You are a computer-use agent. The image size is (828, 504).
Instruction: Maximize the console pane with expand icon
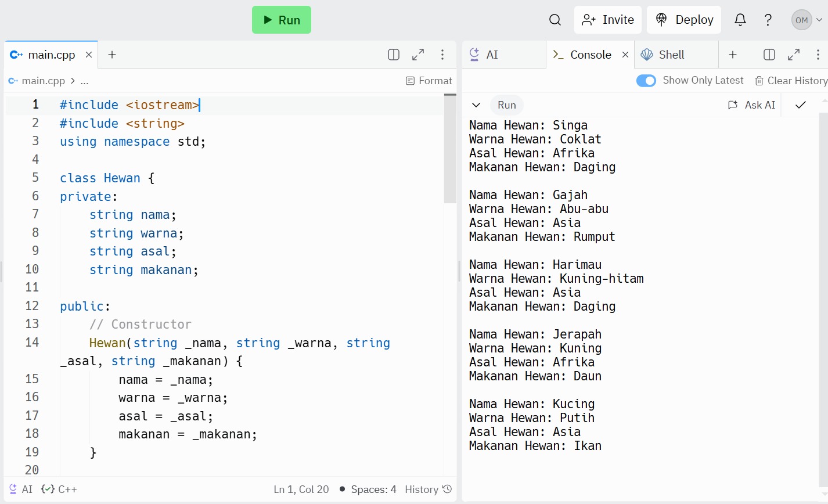coord(793,55)
